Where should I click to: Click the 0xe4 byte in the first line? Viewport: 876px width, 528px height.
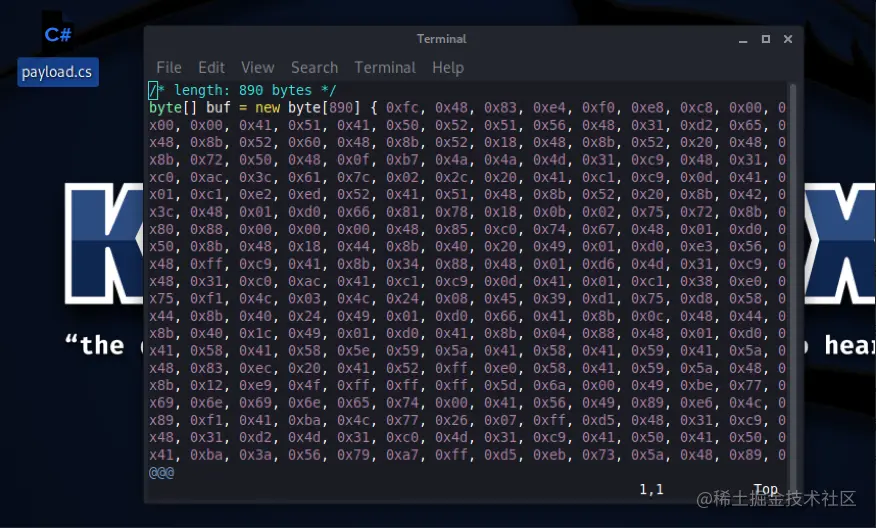[549, 107]
